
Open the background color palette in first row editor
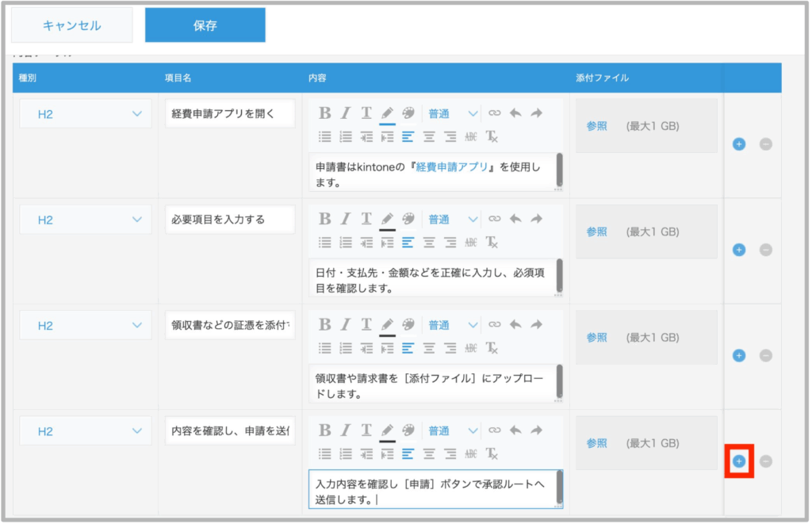408,113
